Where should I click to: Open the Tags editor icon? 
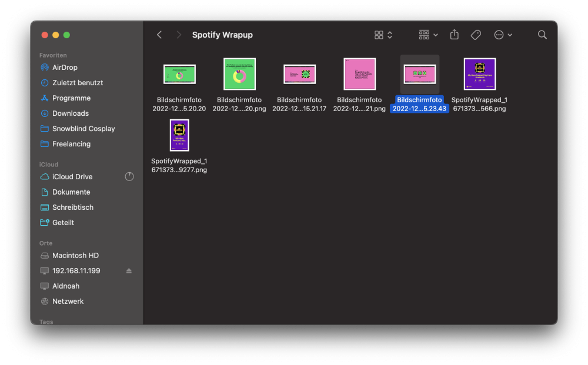point(476,35)
